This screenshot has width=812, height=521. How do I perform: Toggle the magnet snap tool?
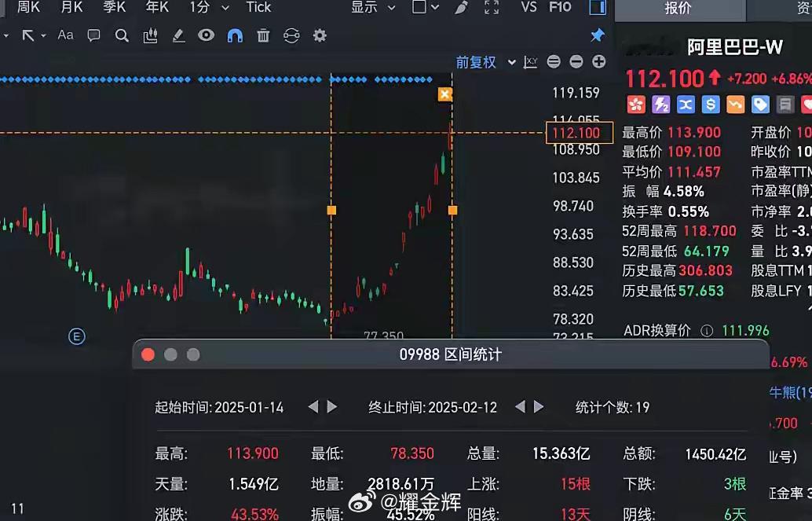pyautogui.click(x=235, y=35)
